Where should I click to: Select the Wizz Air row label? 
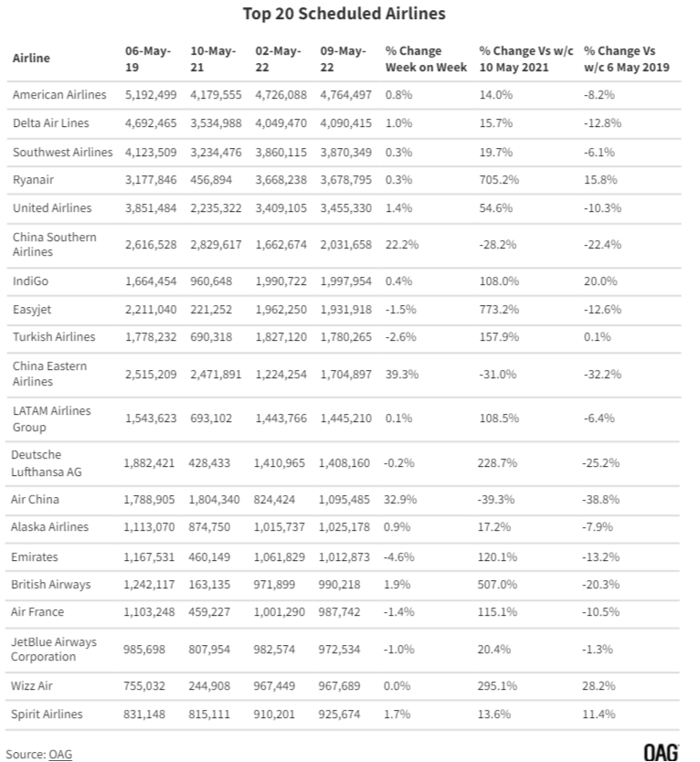pyautogui.click(x=32, y=685)
